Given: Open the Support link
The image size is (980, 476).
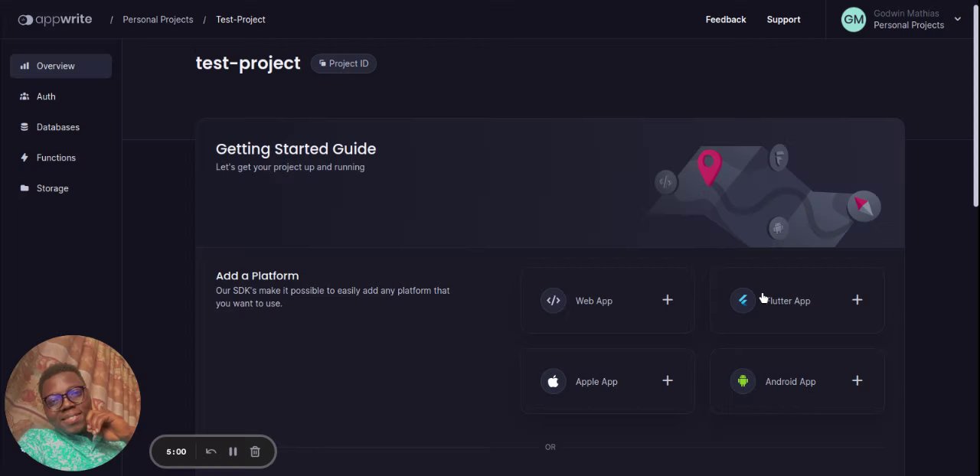Looking at the screenshot, I should pyautogui.click(x=783, y=20).
